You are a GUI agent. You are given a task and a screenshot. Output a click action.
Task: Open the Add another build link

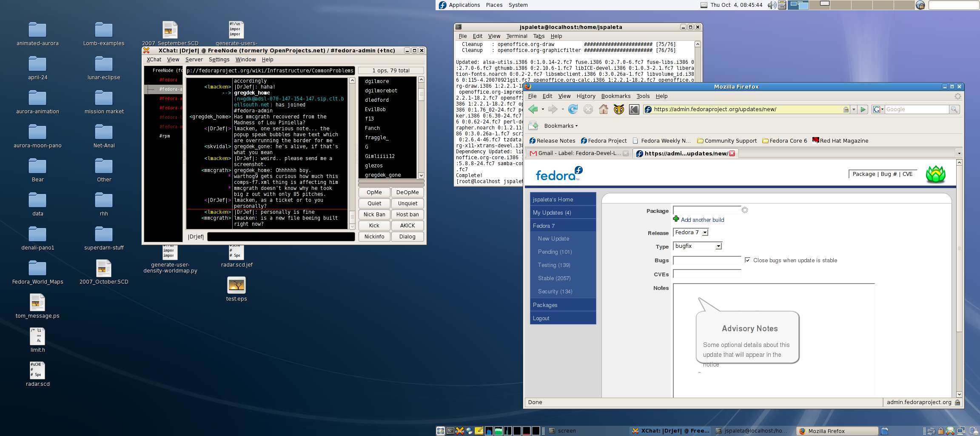click(702, 220)
